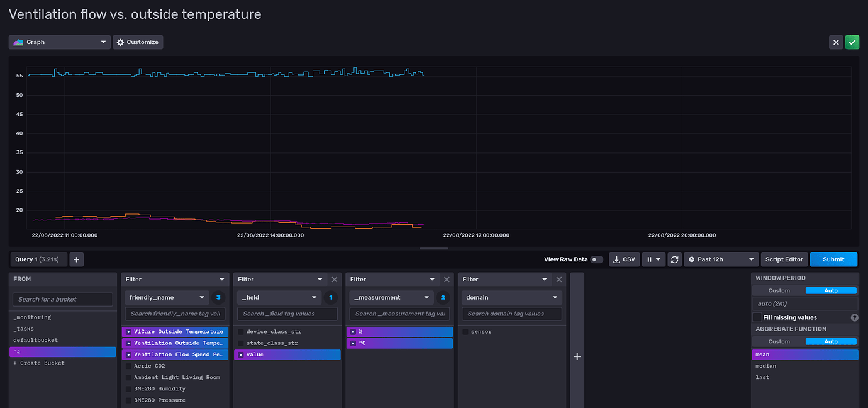The width and height of the screenshot is (868, 408).
Task: Select the _tasks bucket
Action: coord(63,329)
